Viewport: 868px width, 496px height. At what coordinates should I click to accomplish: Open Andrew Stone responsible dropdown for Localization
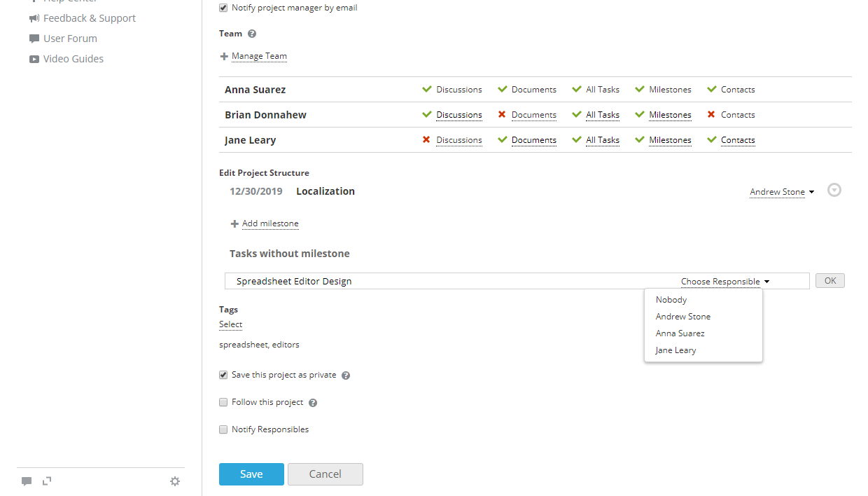(x=781, y=192)
